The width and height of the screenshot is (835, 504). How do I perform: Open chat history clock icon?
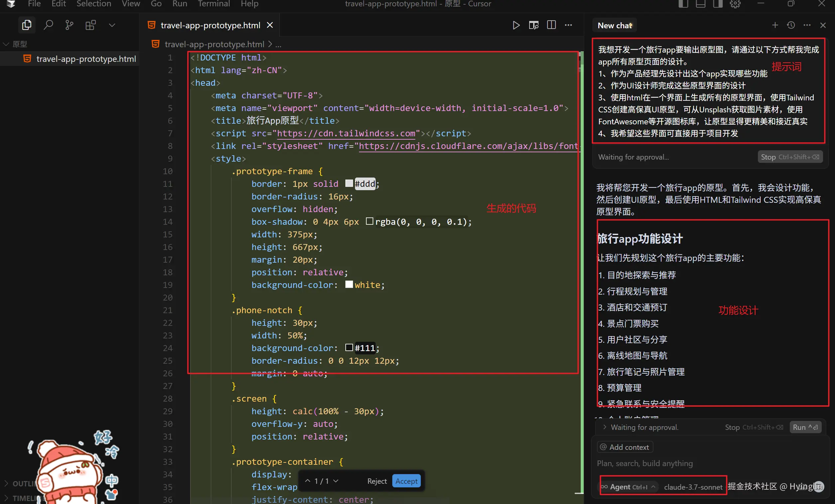tap(791, 25)
